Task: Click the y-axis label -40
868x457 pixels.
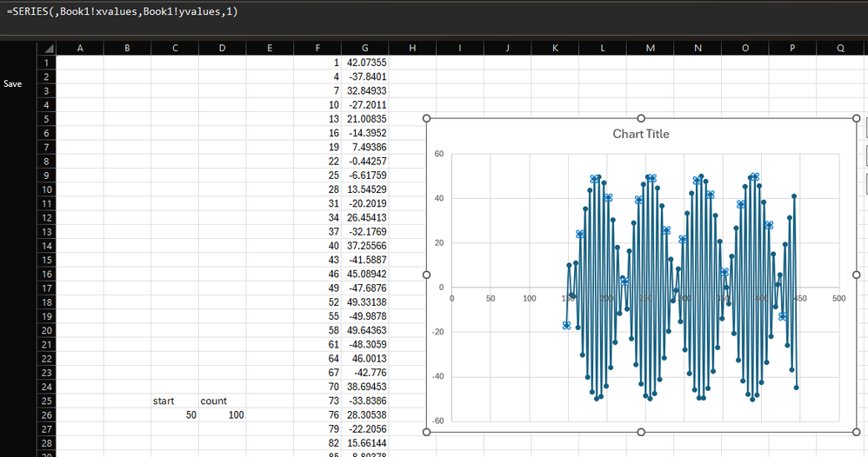Action: pos(437,376)
